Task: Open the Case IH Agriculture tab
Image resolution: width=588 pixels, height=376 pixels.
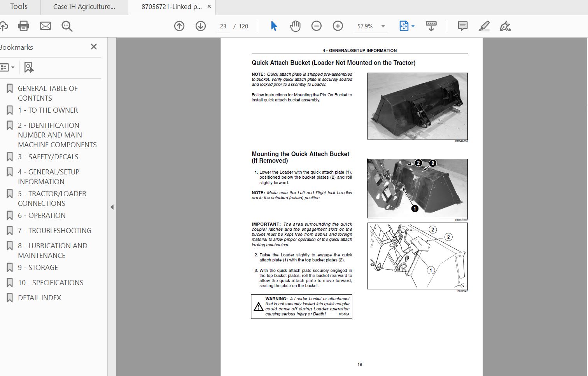Action: (x=84, y=7)
